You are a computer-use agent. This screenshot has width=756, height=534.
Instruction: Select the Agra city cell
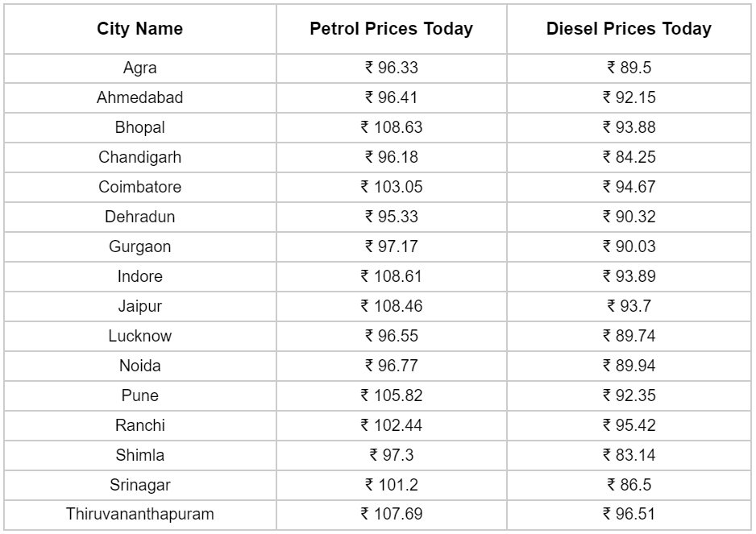pyautogui.click(x=140, y=68)
